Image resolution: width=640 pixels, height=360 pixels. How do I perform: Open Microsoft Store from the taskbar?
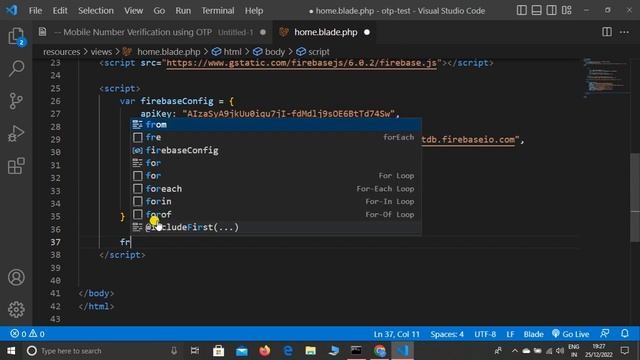click(218, 351)
